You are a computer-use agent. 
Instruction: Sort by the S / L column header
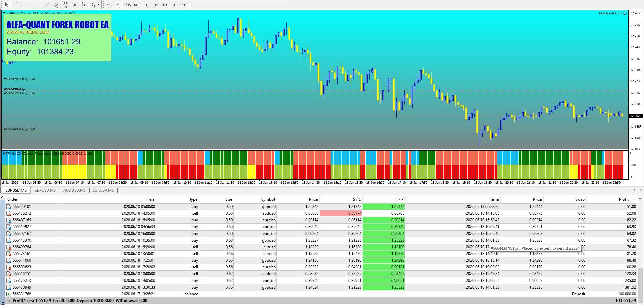coord(341,199)
